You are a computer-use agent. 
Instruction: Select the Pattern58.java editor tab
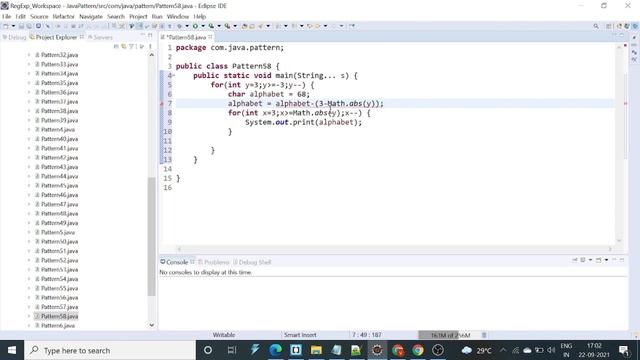pos(186,37)
